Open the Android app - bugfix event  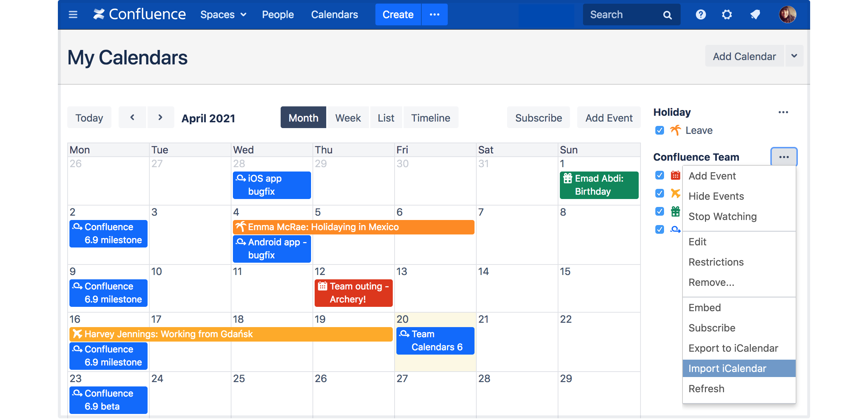pos(272,249)
